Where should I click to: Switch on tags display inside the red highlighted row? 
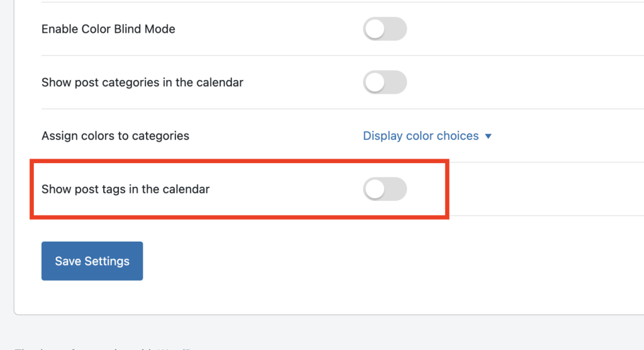click(385, 189)
